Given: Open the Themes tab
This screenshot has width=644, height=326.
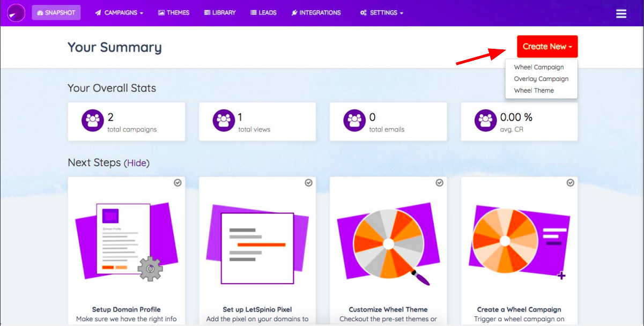Looking at the screenshot, I should tap(174, 13).
